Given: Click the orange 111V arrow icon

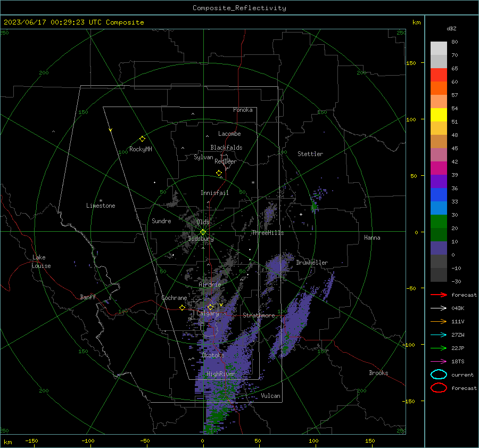Looking at the screenshot, I should pos(439,321).
